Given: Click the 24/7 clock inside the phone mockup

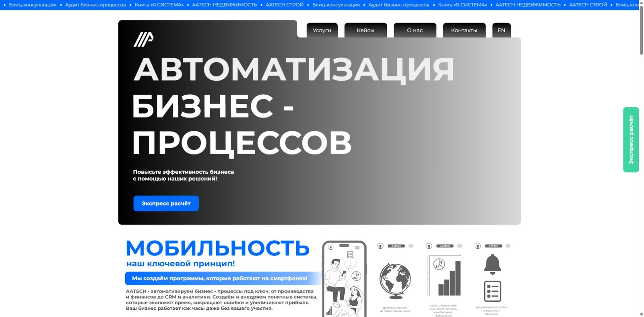Looking at the screenshot, I should pyautogui.click(x=356, y=276).
